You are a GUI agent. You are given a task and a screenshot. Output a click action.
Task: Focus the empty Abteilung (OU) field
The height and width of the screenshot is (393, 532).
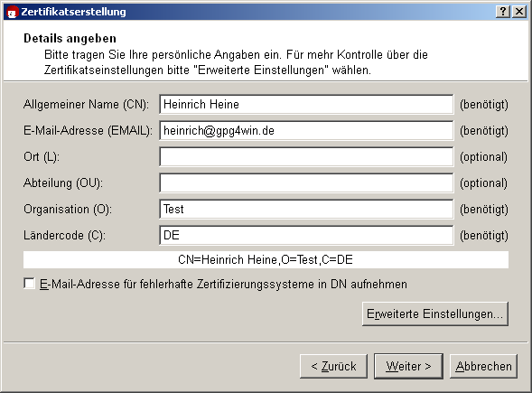[x=306, y=182]
